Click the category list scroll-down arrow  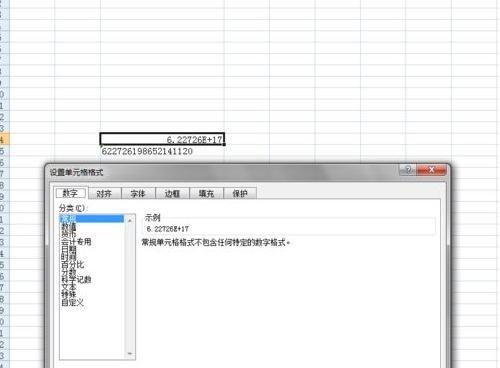pos(130,354)
